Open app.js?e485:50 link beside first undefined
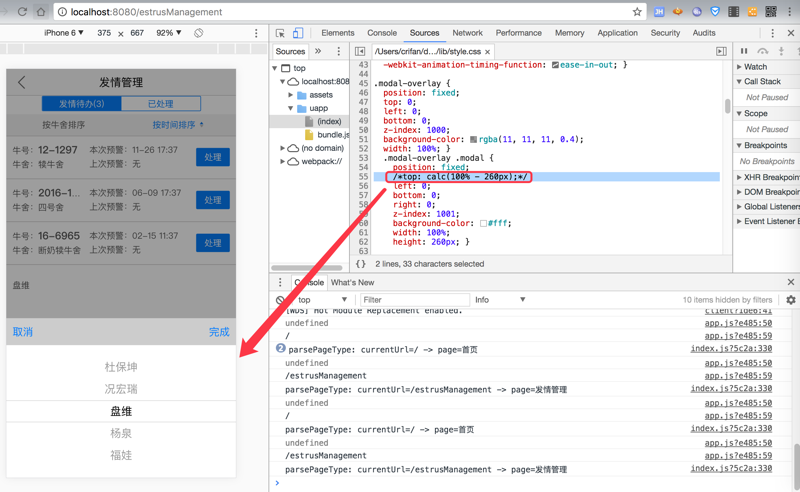The width and height of the screenshot is (800, 492). (x=738, y=323)
